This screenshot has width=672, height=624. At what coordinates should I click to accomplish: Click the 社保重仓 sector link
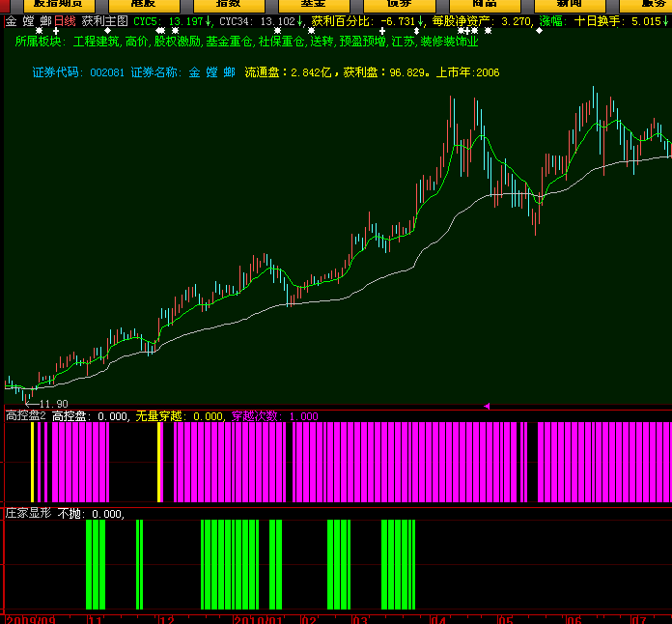(x=281, y=42)
